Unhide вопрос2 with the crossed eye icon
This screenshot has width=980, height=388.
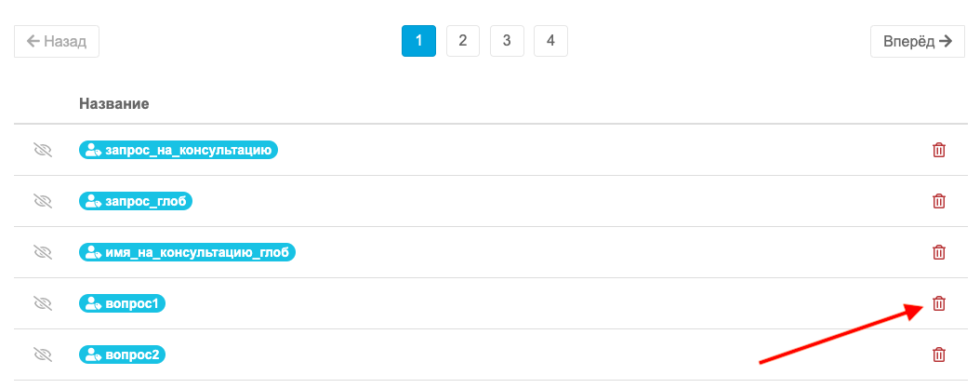coord(42,355)
